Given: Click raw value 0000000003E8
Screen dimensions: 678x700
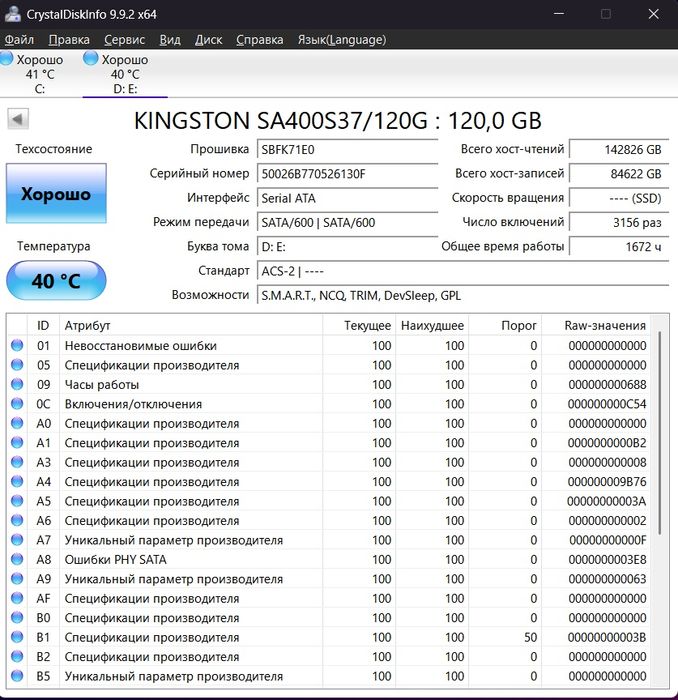Looking at the screenshot, I should click(607, 559).
